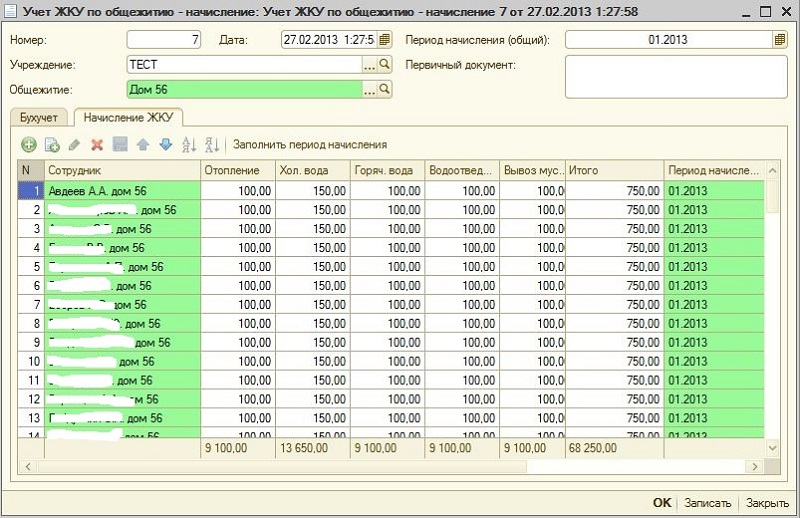This screenshot has width=800, height=518.
Task: Click the Copy row toolbar icon
Action: (51, 145)
